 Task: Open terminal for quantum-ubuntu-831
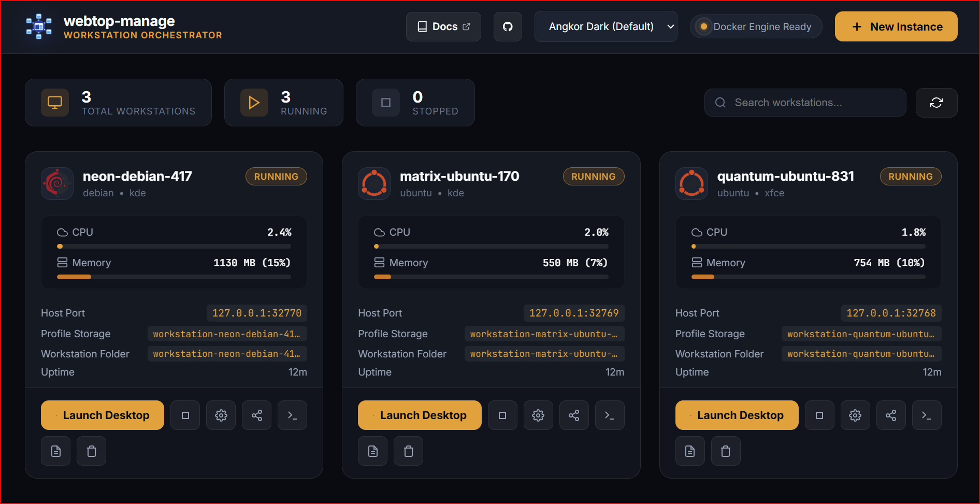tap(927, 415)
